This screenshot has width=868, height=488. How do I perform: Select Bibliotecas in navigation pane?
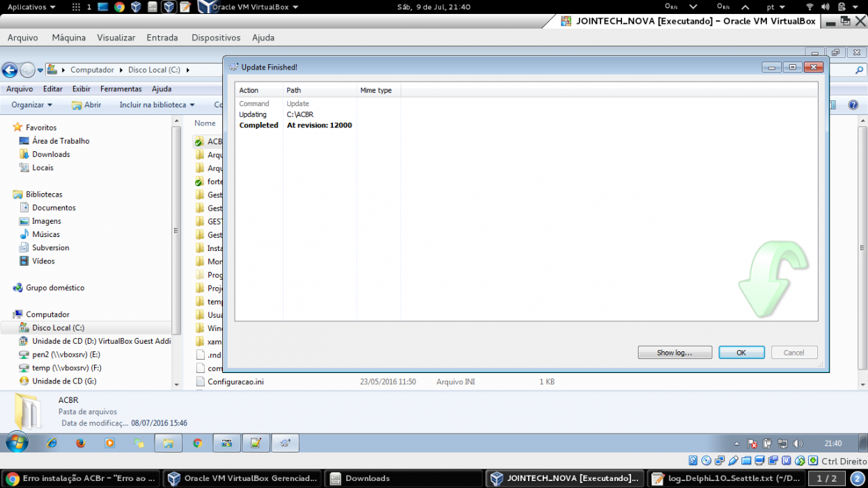point(44,195)
